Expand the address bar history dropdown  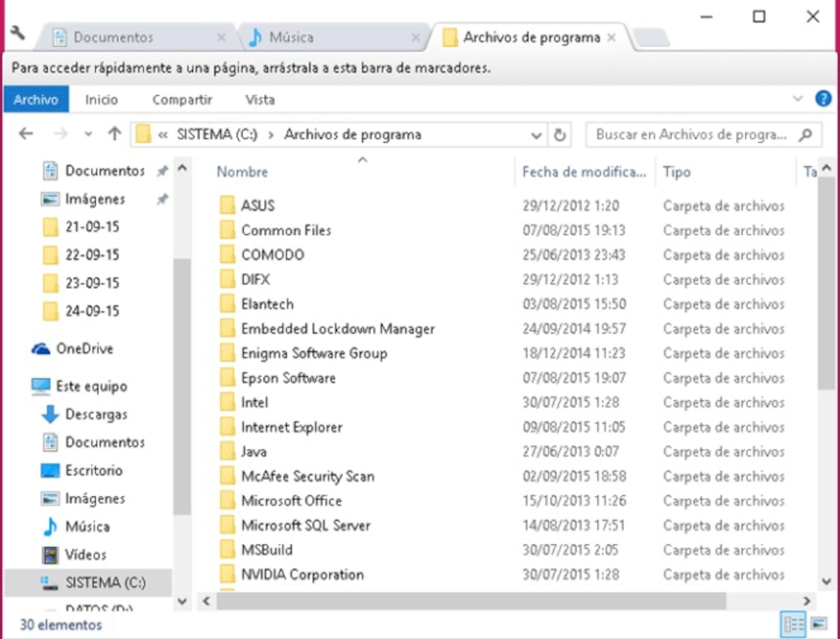tap(536, 135)
